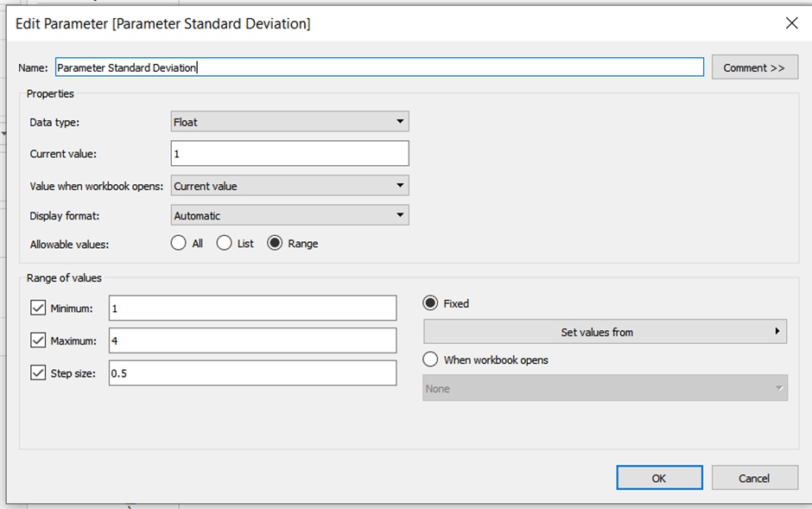
Task: Open the Value when workbook opens dropdown
Action: coord(289,185)
